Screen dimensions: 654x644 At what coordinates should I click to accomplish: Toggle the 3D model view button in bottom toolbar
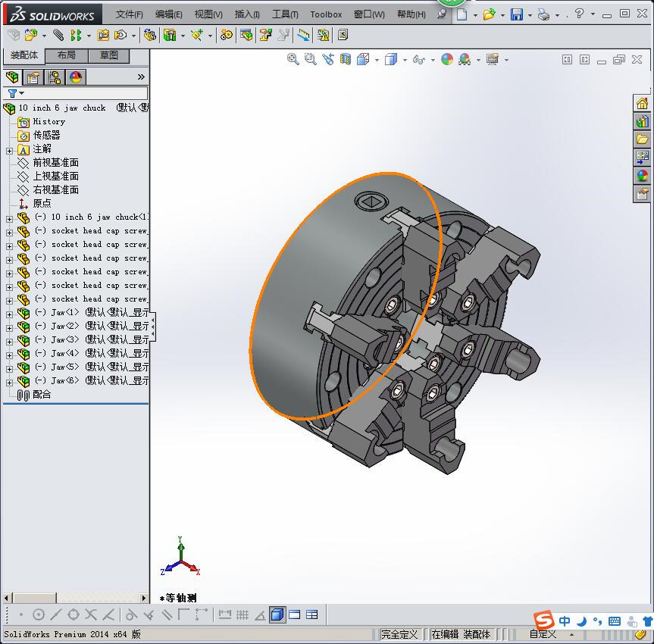pyautogui.click(x=277, y=614)
